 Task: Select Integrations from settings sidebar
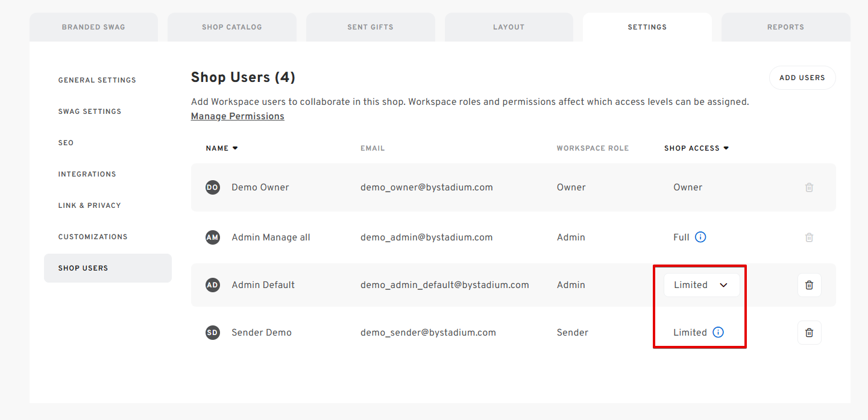[x=87, y=174]
